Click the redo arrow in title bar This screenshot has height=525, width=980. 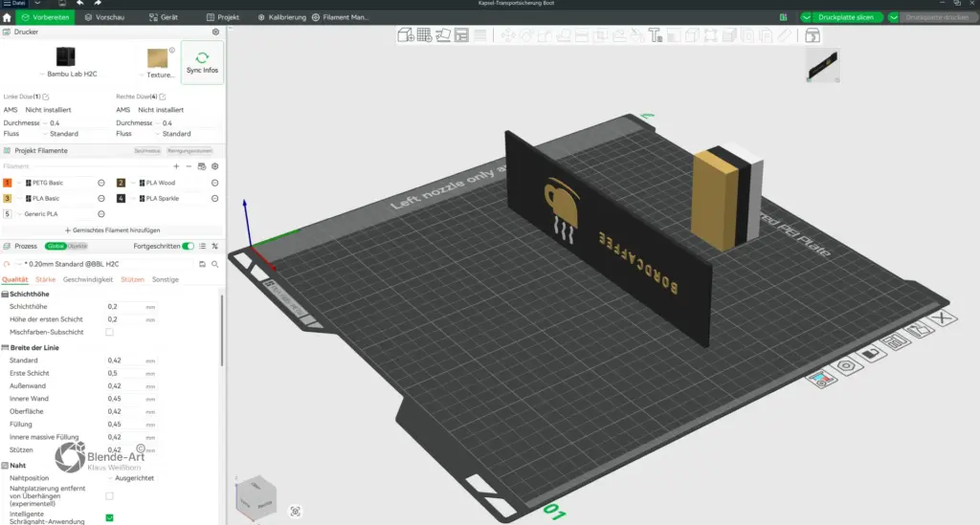click(x=98, y=3)
